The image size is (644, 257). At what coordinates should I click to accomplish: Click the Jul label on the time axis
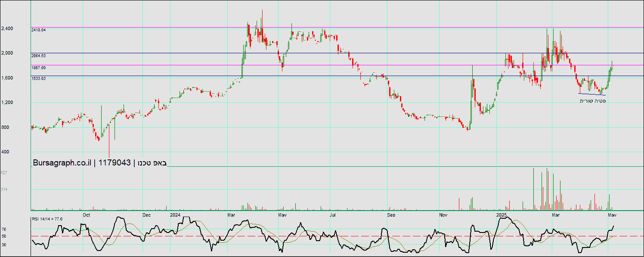332,214
